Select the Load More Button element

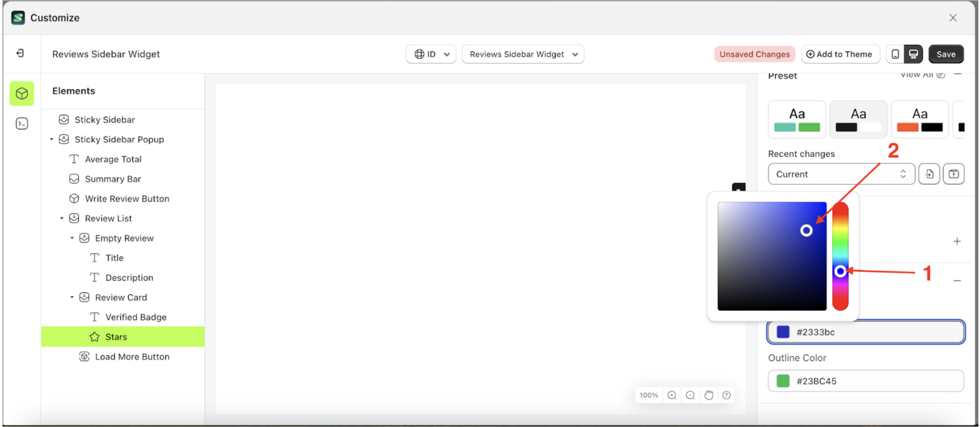pos(132,356)
